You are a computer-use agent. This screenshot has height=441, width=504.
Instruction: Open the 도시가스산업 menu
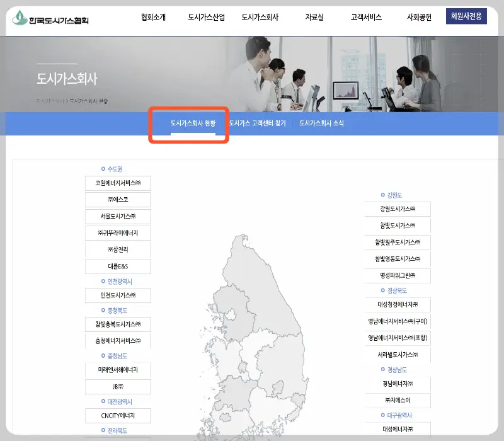(x=207, y=17)
